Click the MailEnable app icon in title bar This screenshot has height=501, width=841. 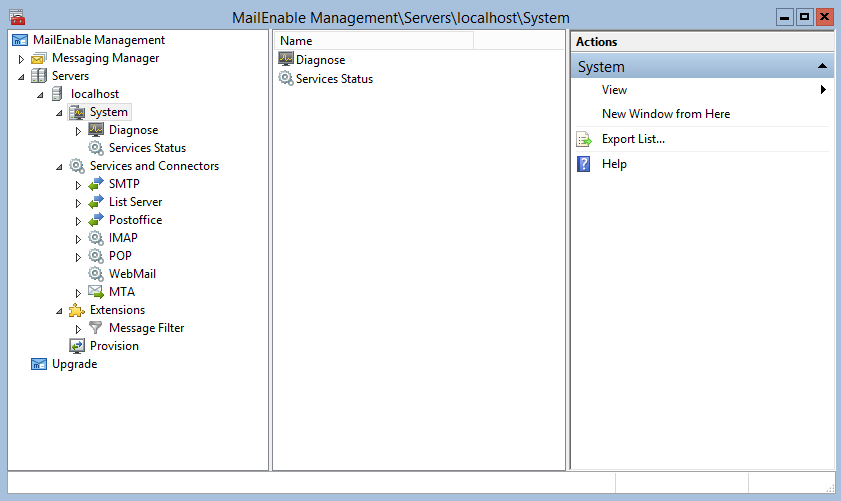[17, 17]
